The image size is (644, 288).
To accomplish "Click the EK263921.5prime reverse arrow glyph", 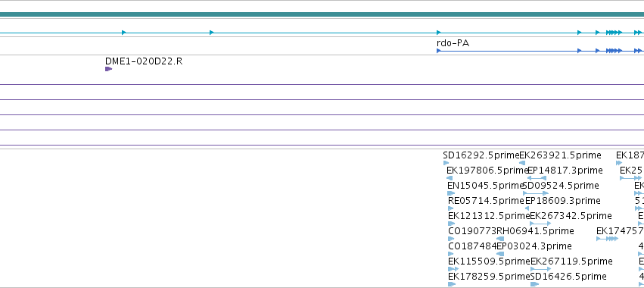I will 522,163.
